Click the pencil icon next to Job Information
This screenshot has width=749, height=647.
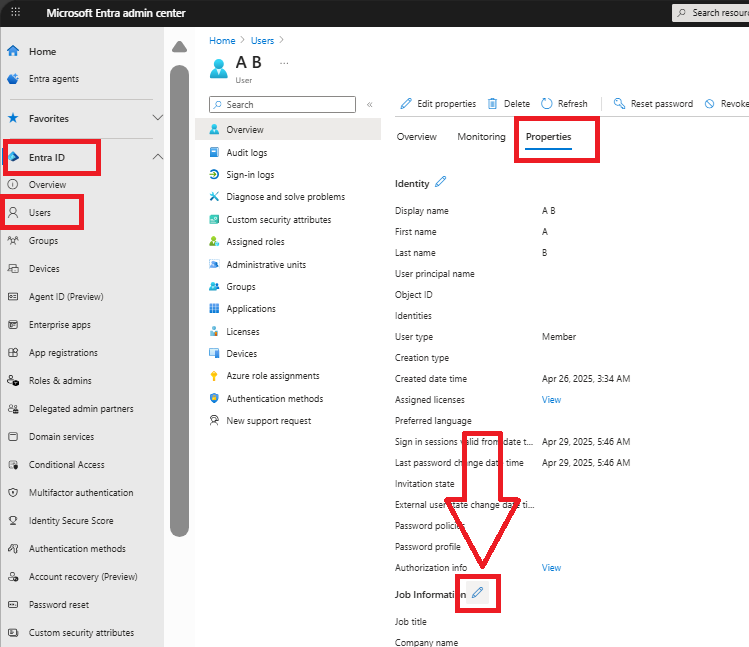click(477, 593)
